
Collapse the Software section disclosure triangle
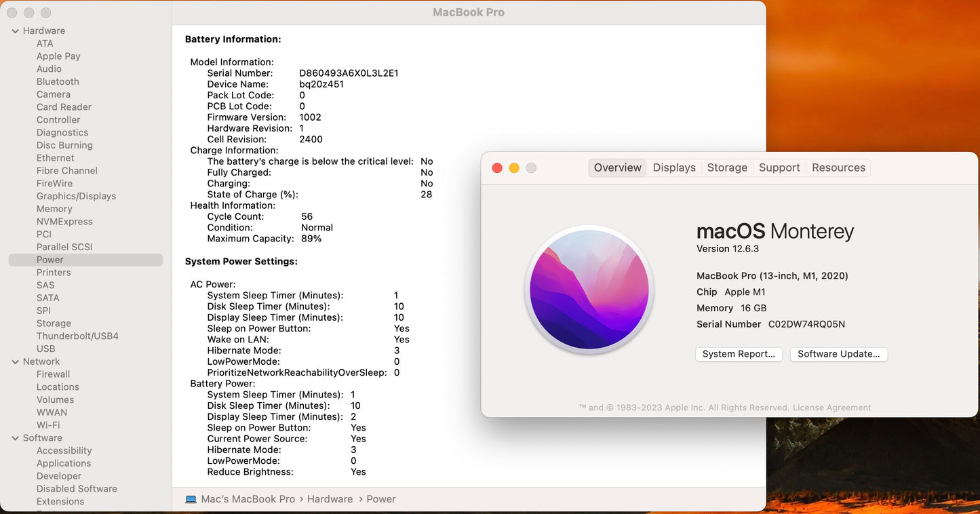click(15, 439)
